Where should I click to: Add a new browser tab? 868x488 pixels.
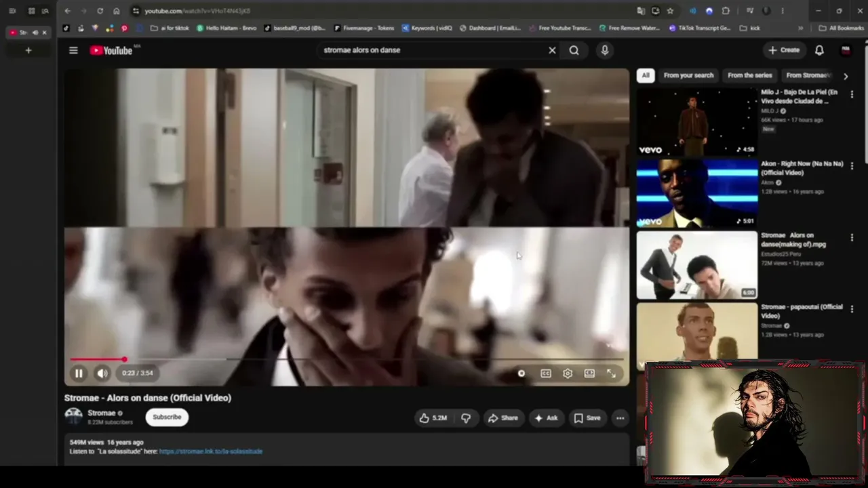point(28,50)
